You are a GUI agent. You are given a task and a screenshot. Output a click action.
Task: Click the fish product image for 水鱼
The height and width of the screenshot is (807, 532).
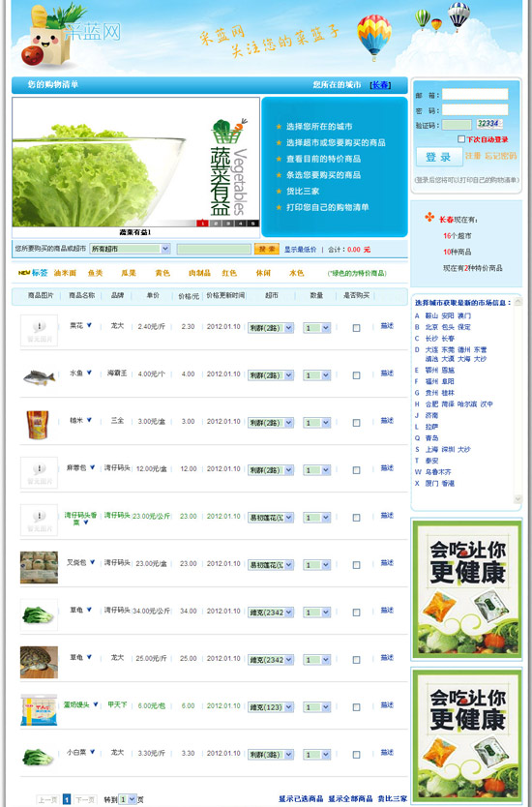coord(39,377)
